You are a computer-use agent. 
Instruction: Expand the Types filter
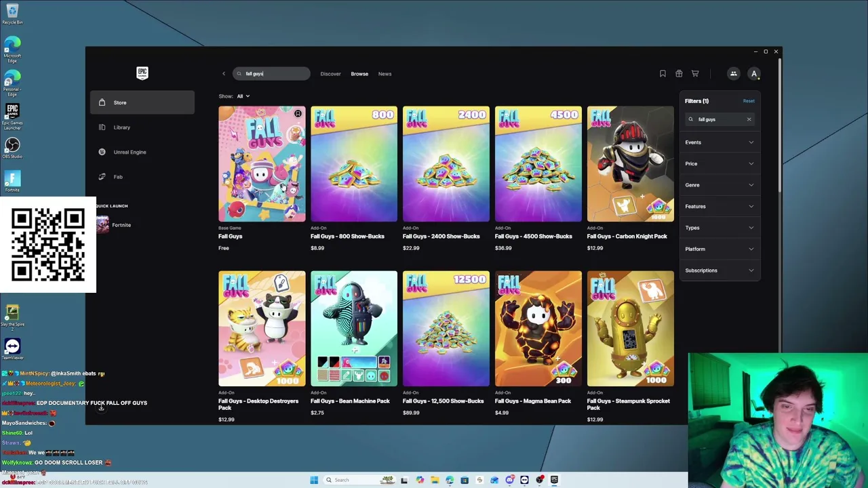[x=719, y=228]
